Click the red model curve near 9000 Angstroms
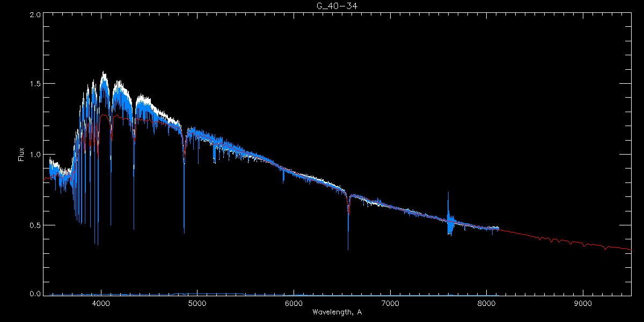Screen dimensions: 644x322 point(583,244)
